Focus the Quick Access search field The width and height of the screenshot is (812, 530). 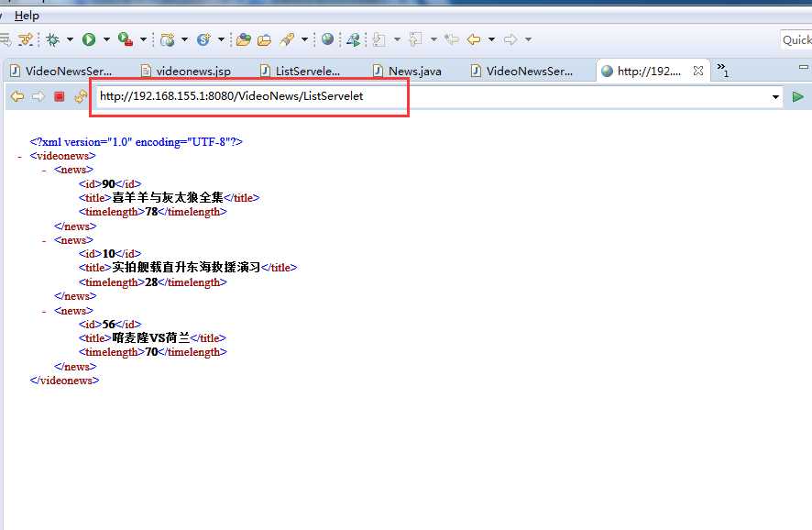[x=796, y=40]
